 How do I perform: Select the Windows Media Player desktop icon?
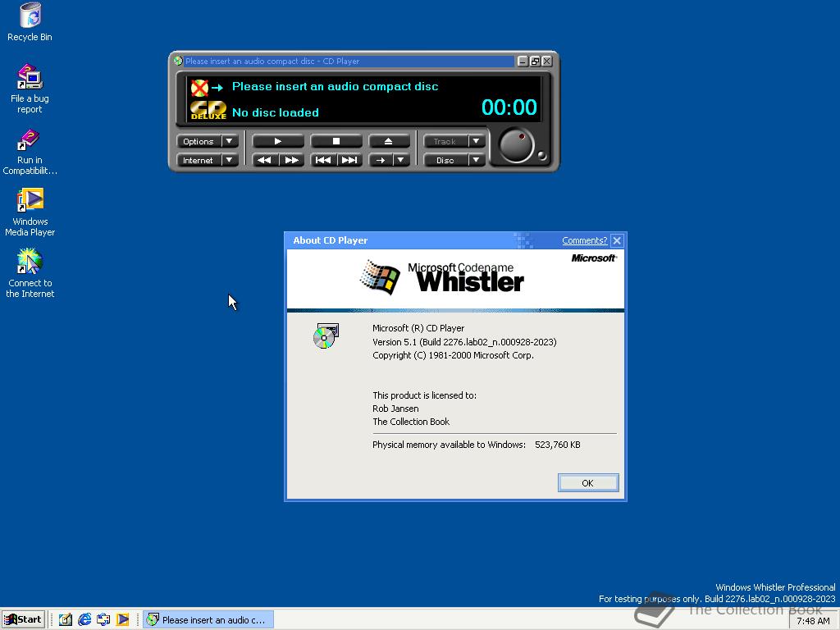coord(30,212)
